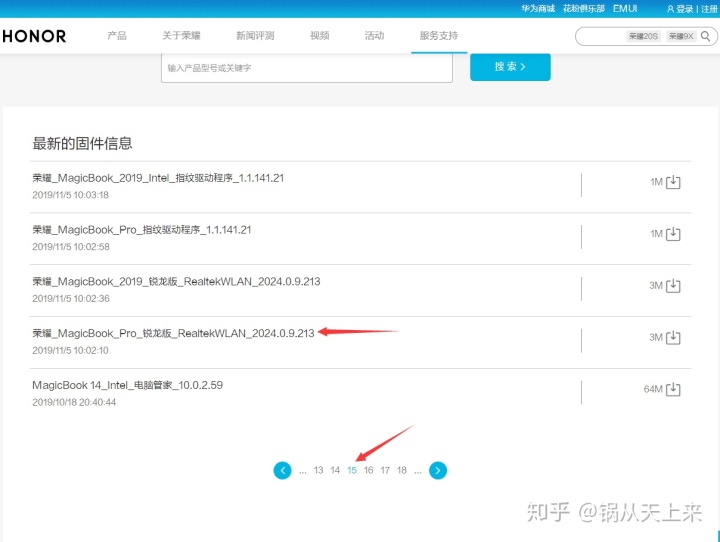Open MagicBook 14_Intel_电脑管家_10.0.2.59 entry
The height and width of the screenshot is (542, 720).
(x=128, y=385)
